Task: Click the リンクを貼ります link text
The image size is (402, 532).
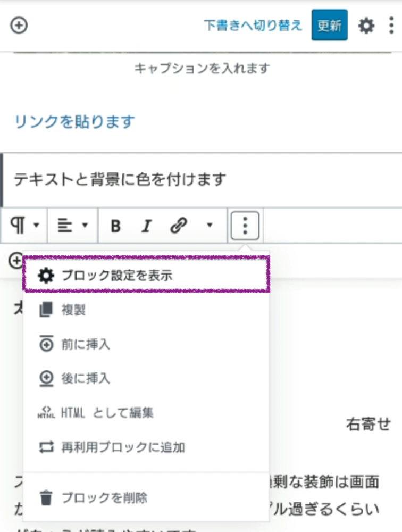Action: click(74, 122)
